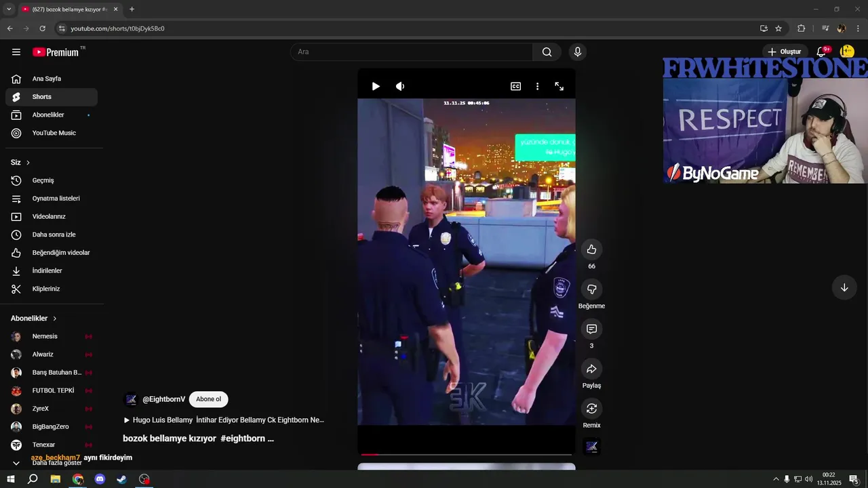
Task: Play the Shorts video
Action: 376,86
